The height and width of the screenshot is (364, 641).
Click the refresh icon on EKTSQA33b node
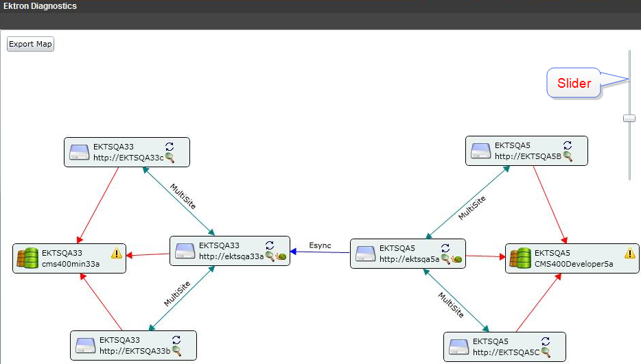click(x=176, y=340)
